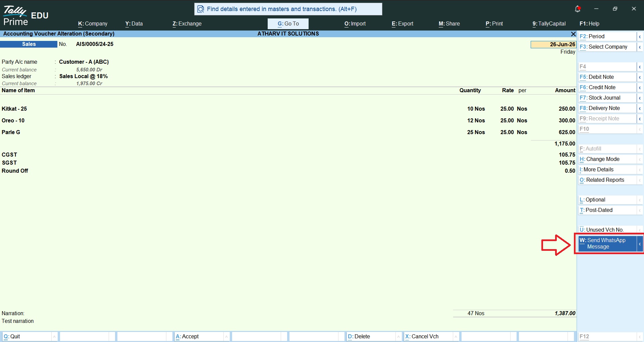
Task: Click Send WhatsApp Message button
Action: pos(607,244)
